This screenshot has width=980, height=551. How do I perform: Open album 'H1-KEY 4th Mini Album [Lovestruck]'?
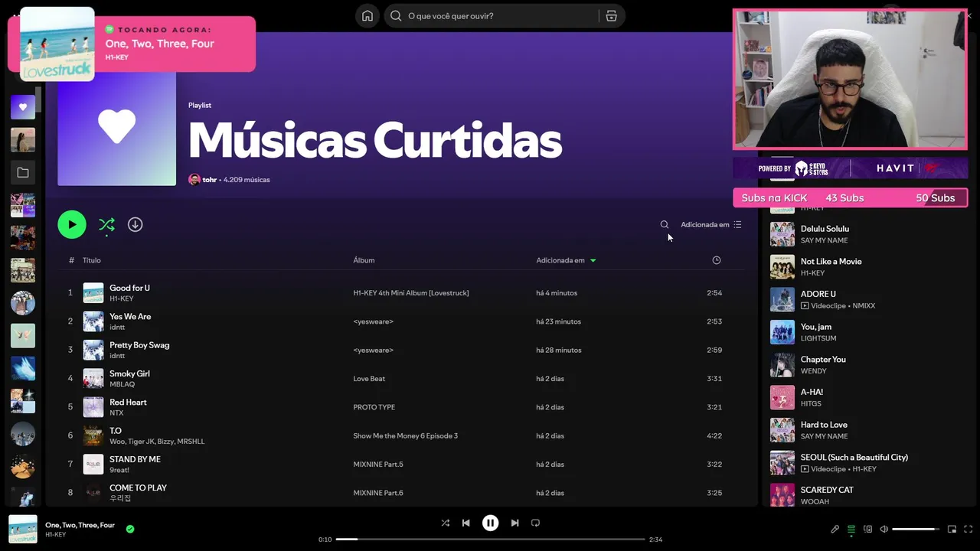click(411, 293)
